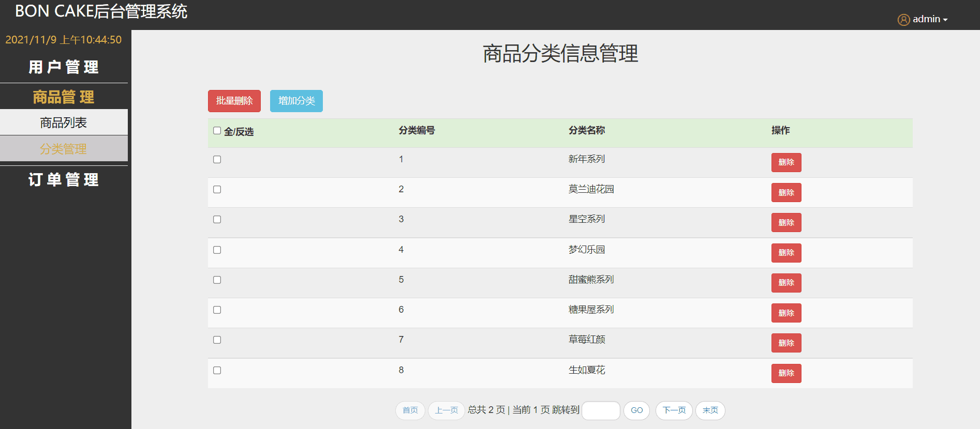Click the date and time display
The width and height of the screenshot is (980, 429).
64,40
